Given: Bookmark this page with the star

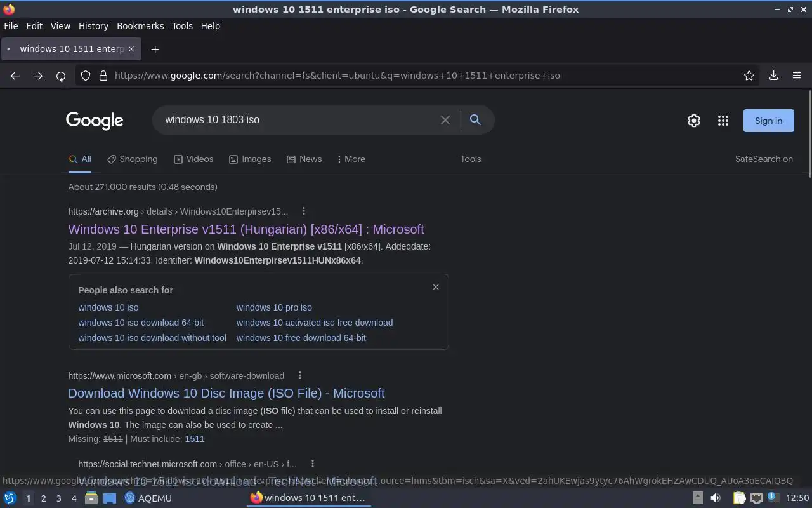Looking at the screenshot, I should tap(749, 76).
